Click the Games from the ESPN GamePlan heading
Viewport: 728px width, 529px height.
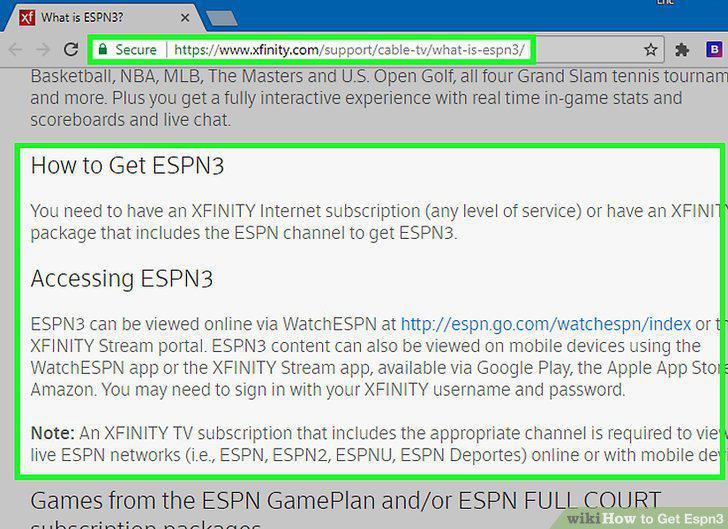click(345, 501)
